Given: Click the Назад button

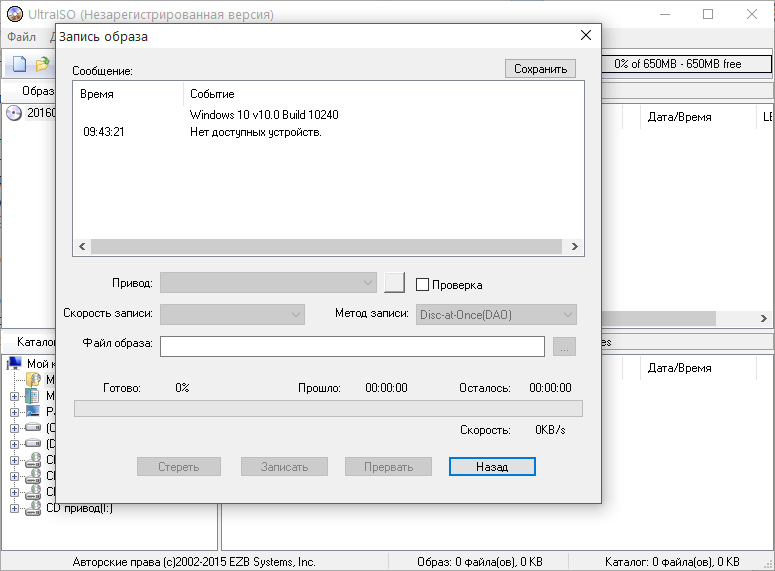Looking at the screenshot, I should (492, 467).
